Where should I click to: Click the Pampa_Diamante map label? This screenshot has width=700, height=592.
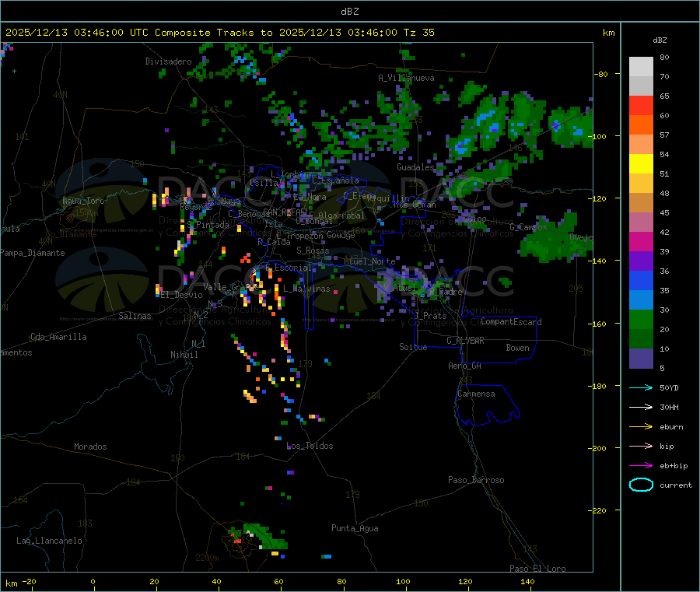pos(32,253)
